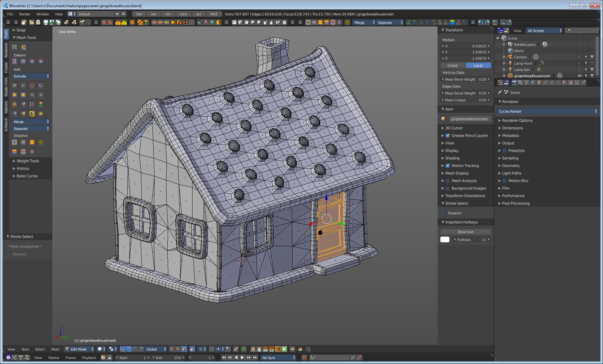603x364 pixels.
Task: Click the translate manipulator arrow icon
Action: pos(128,349)
